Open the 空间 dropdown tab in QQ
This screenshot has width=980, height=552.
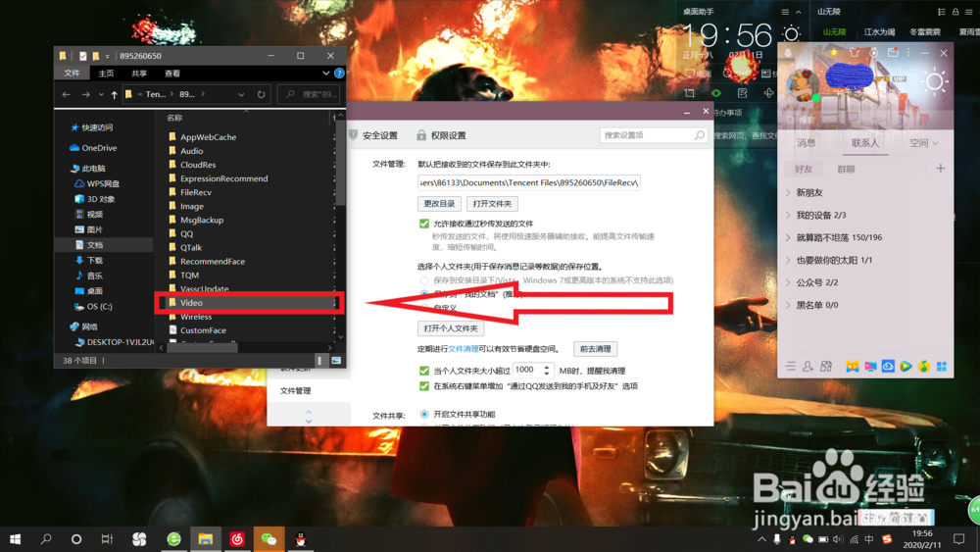[x=924, y=143]
